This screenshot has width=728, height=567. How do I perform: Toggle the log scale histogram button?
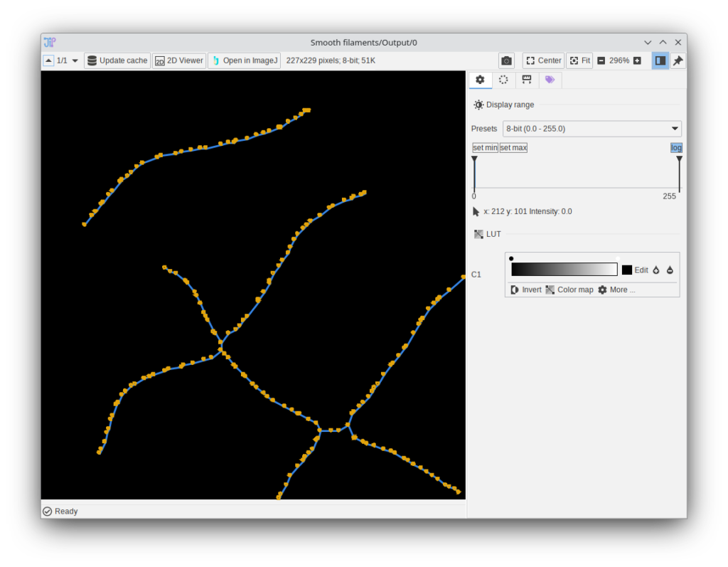[x=676, y=148]
